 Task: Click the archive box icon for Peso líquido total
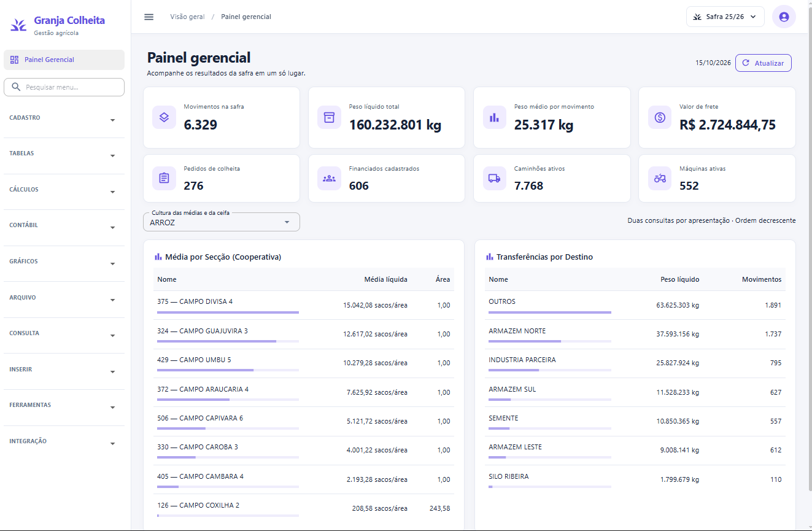[329, 117]
